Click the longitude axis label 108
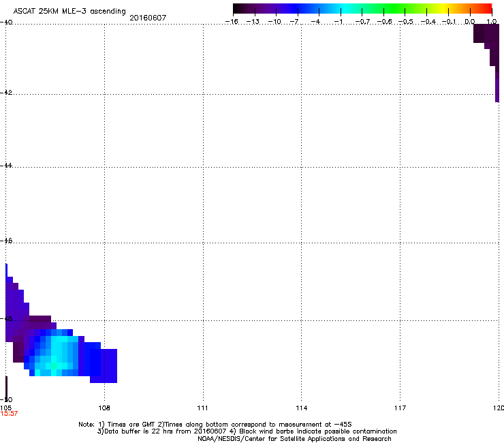 pyautogui.click(x=104, y=408)
